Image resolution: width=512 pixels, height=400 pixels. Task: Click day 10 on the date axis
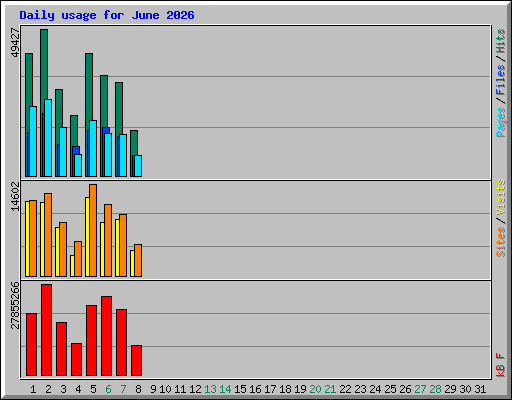tap(165, 389)
